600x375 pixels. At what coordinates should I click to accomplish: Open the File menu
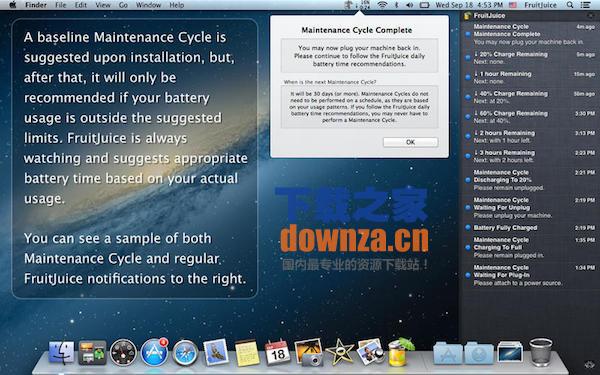(60, 5)
